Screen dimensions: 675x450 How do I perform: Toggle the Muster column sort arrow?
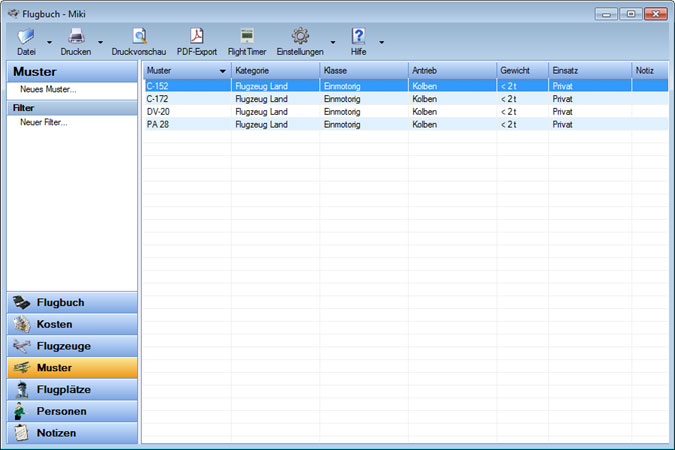(223, 71)
